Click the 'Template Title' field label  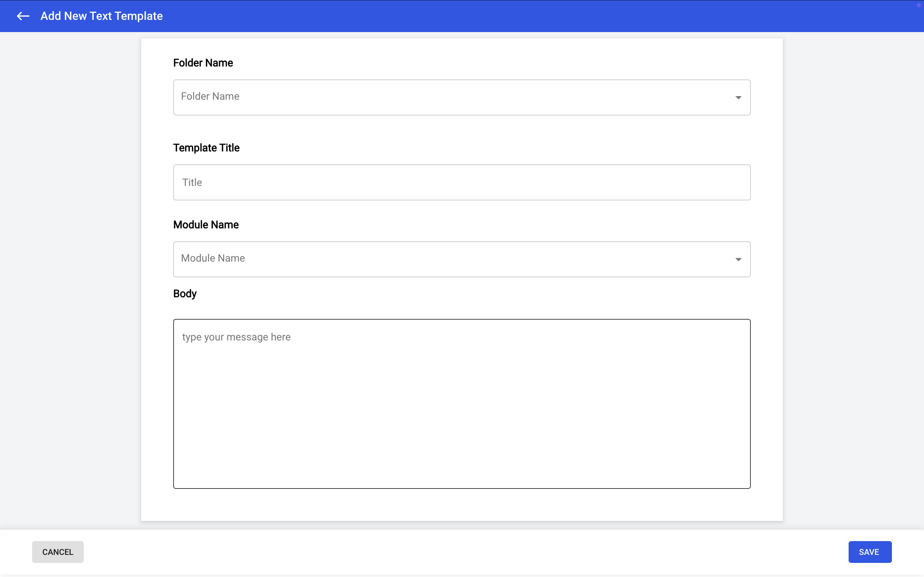coord(206,148)
